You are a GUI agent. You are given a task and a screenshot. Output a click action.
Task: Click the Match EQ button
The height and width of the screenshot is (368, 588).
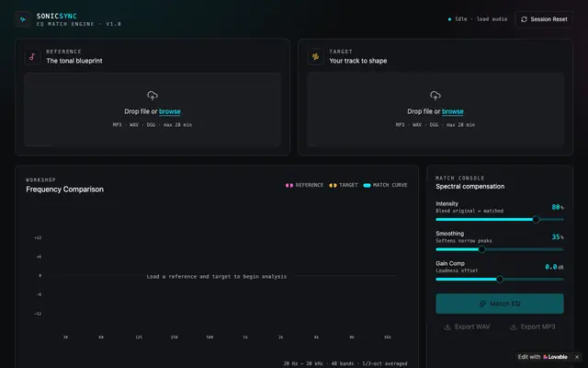tap(500, 304)
